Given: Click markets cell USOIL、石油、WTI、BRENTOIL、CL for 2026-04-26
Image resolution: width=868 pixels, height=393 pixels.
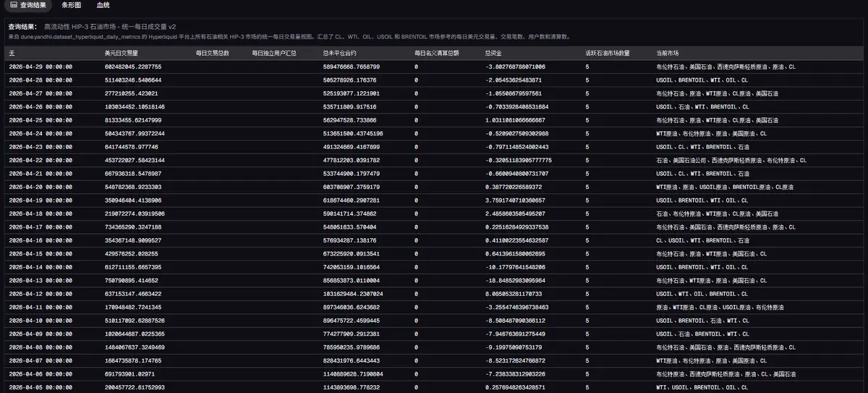Looking at the screenshot, I should click(702, 106).
